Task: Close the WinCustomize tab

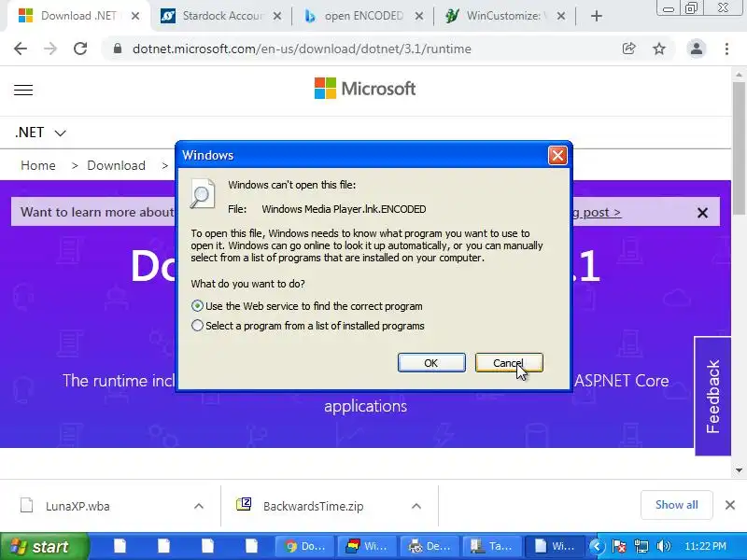Action: pos(561,16)
